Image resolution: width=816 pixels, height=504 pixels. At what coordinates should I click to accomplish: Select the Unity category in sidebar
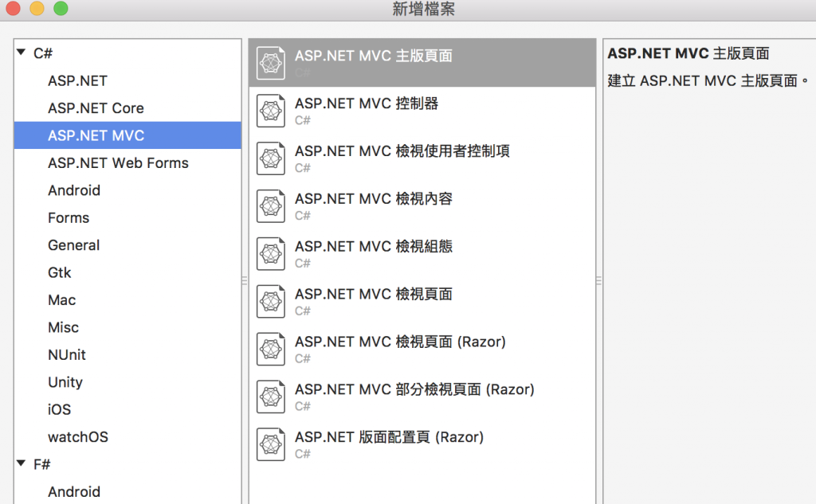tap(65, 382)
